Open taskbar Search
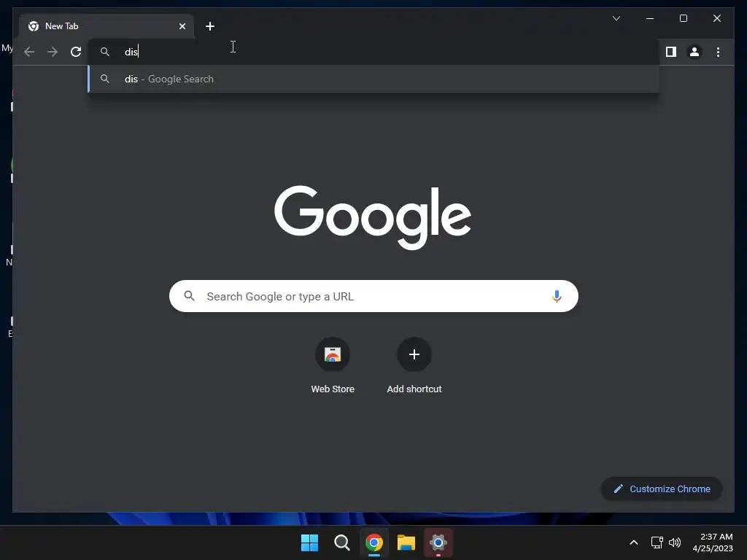Viewport: 747px width, 560px height. 341,542
